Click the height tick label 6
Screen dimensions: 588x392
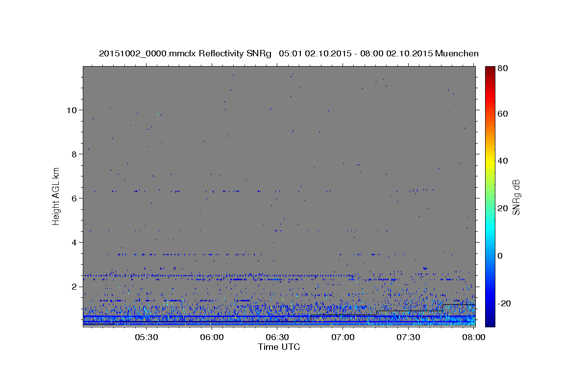[73, 198]
